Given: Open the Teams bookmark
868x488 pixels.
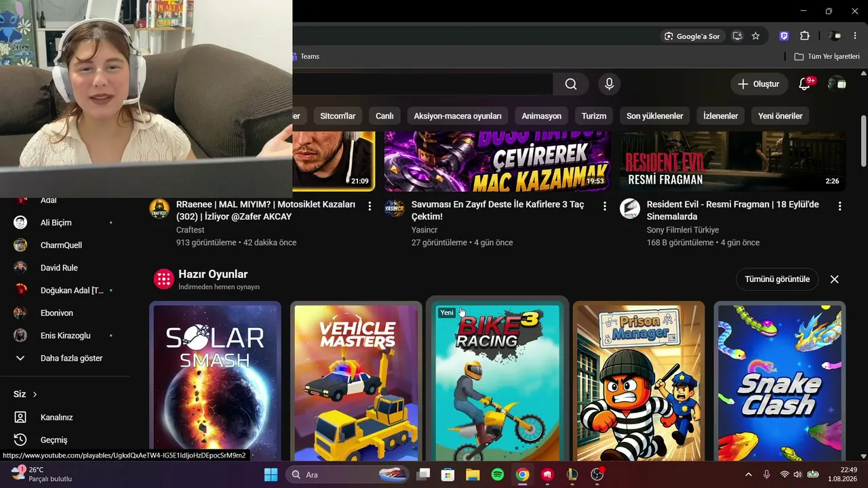Looking at the screenshot, I should [306, 56].
